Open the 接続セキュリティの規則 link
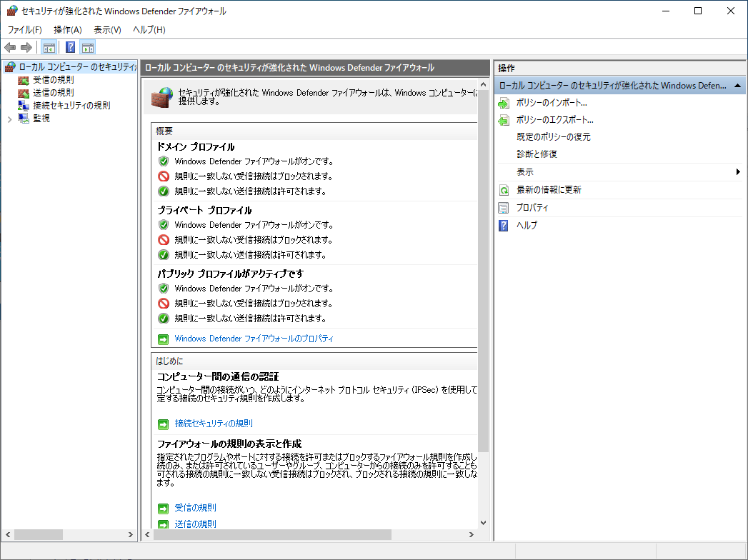Viewport: 748px width, 560px height. 213,424
